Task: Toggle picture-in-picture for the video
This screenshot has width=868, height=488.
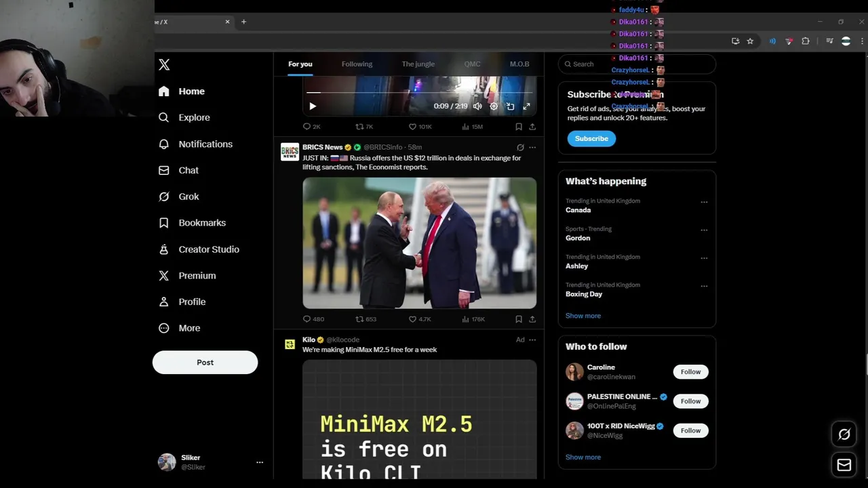Action: point(510,106)
